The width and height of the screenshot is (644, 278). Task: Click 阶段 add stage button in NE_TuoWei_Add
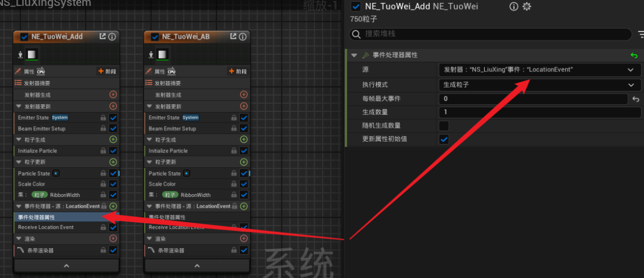click(107, 71)
